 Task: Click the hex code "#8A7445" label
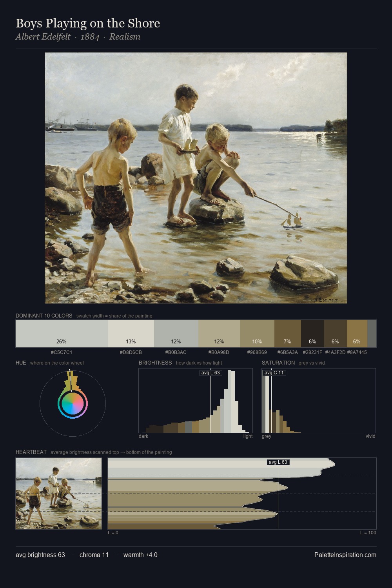pyautogui.click(x=357, y=352)
